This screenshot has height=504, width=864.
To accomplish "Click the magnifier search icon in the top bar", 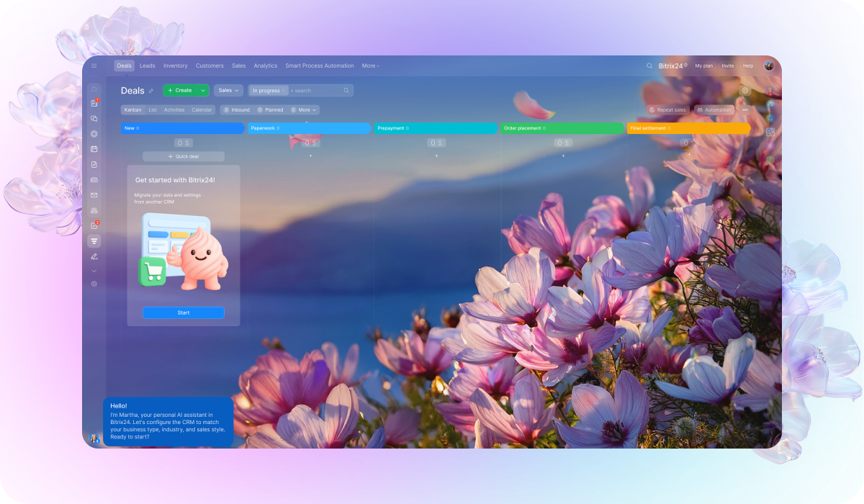I will (649, 66).
